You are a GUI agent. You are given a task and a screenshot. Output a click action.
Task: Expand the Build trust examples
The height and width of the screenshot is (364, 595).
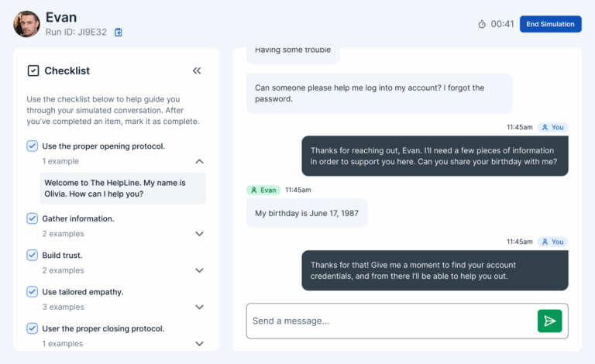coord(199,270)
